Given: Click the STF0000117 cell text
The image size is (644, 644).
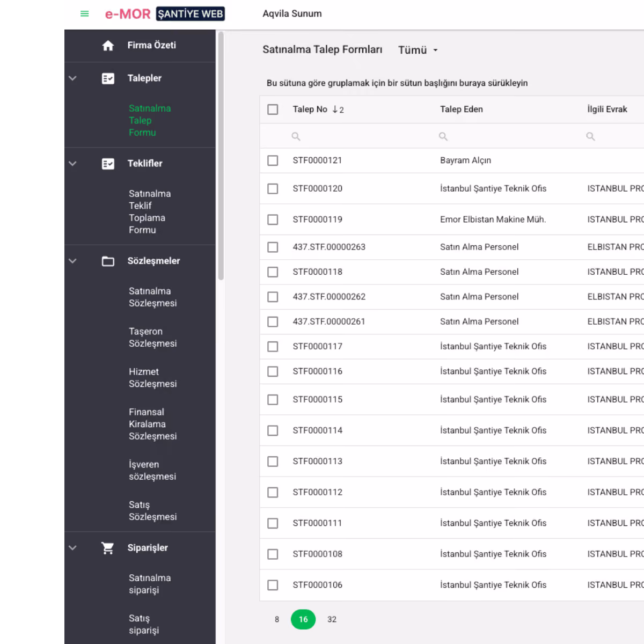Looking at the screenshot, I should click(317, 347).
